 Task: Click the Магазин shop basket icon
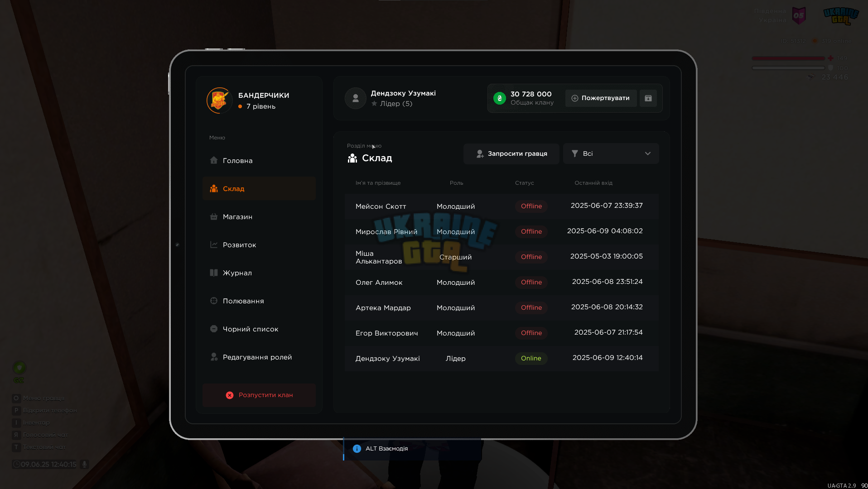214,216
